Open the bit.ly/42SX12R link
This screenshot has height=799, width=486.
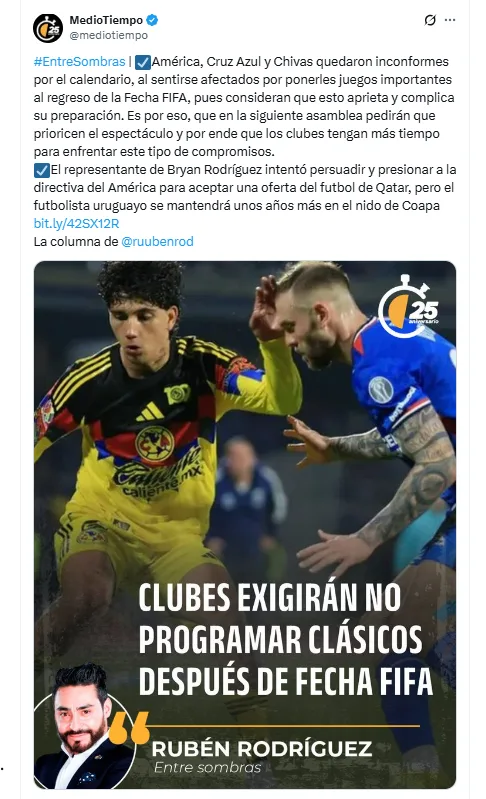76,224
